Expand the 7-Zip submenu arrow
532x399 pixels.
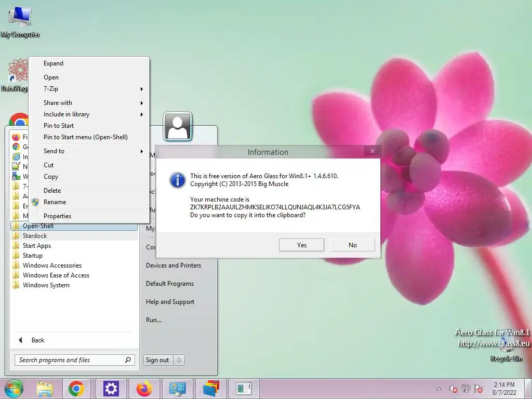[x=141, y=89]
